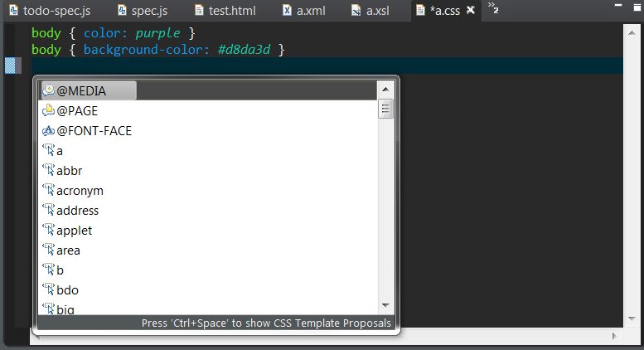The image size is (644, 350).
Task: Click the icon beside 'b' proposal
Action: [x=48, y=270]
